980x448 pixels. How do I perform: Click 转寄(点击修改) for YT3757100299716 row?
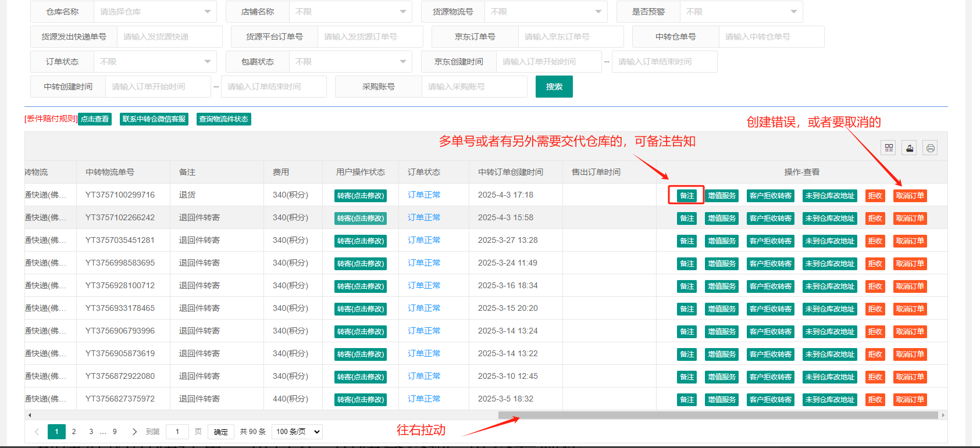(x=361, y=196)
